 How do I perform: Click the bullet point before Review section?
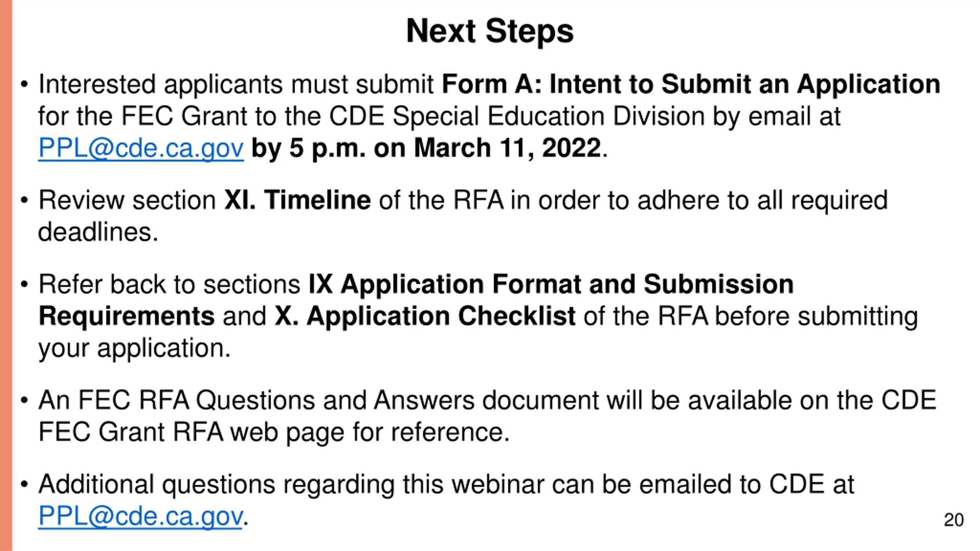coord(24,200)
